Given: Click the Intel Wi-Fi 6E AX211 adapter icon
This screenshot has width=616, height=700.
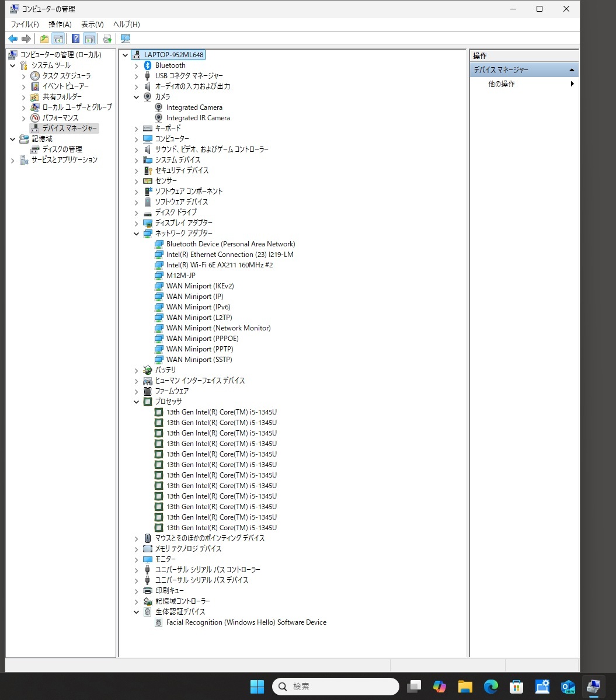Looking at the screenshot, I should point(159,265).
